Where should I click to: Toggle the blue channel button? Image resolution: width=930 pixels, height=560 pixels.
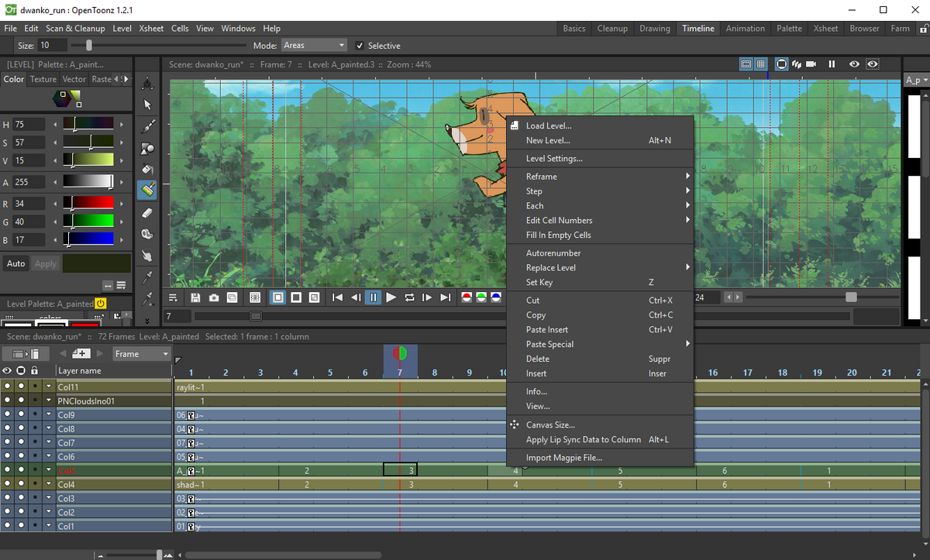(x=495, y=297)
